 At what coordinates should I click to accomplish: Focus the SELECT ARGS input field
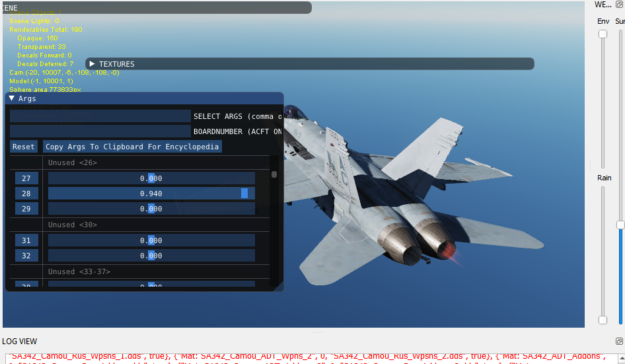pos(100,116)
